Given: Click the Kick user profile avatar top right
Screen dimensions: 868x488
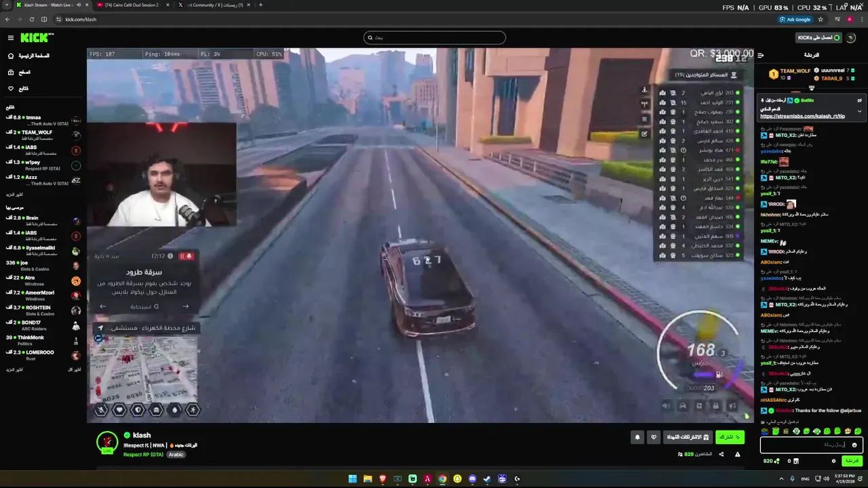Looking at the screenshot, I should [x=851, y=38].
